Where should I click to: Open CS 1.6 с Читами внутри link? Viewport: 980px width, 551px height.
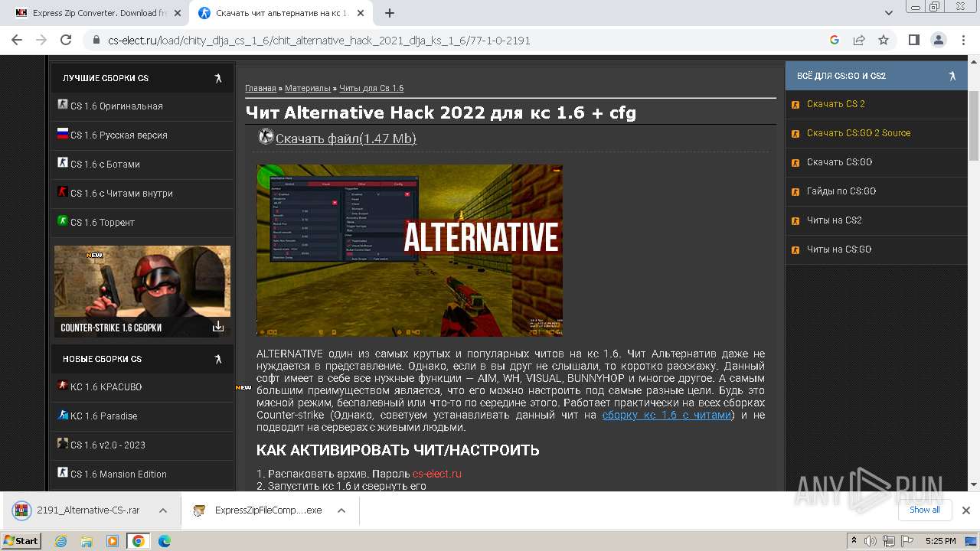[x=122, y=193]
